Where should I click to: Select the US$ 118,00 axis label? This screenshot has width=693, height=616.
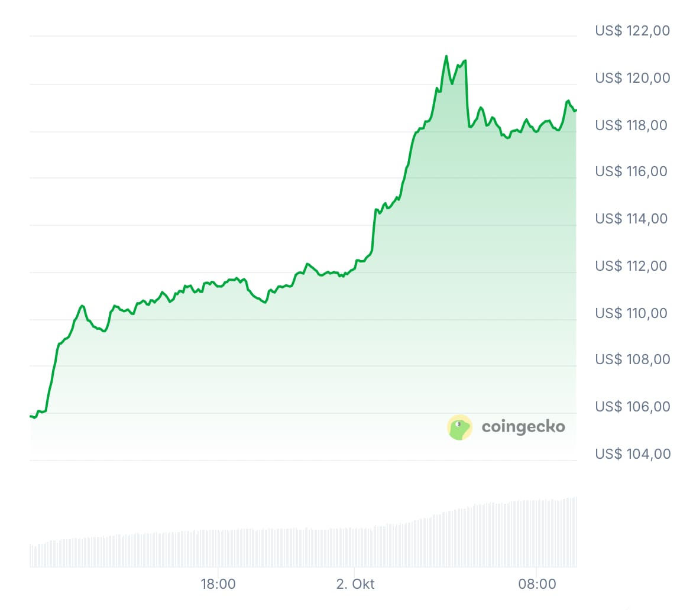pos(631,125)
